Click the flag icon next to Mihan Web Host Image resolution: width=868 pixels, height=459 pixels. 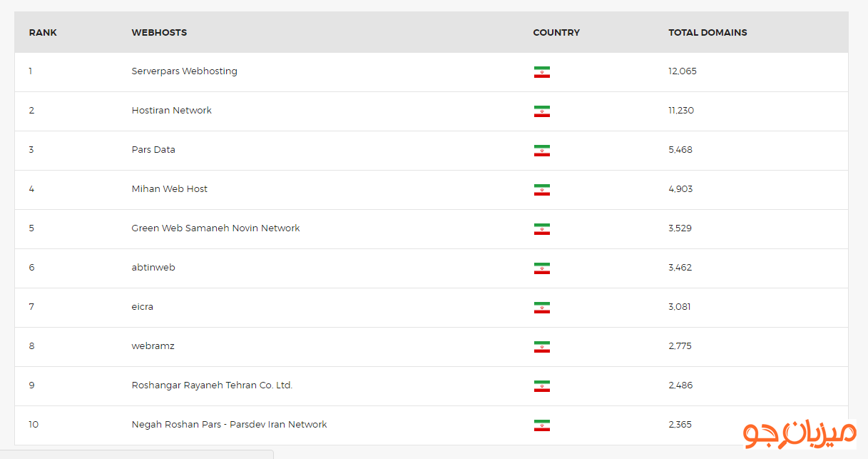541,190
